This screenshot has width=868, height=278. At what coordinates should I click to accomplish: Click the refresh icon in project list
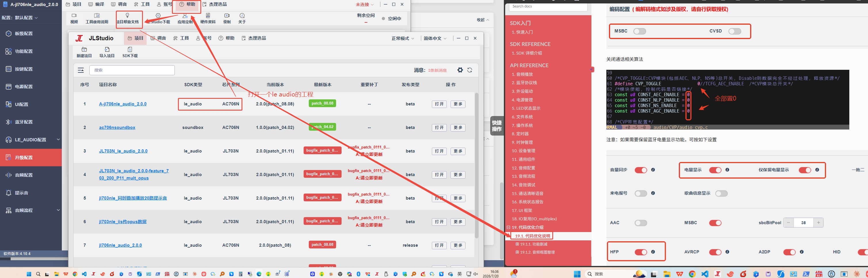(x=470, y=70)
